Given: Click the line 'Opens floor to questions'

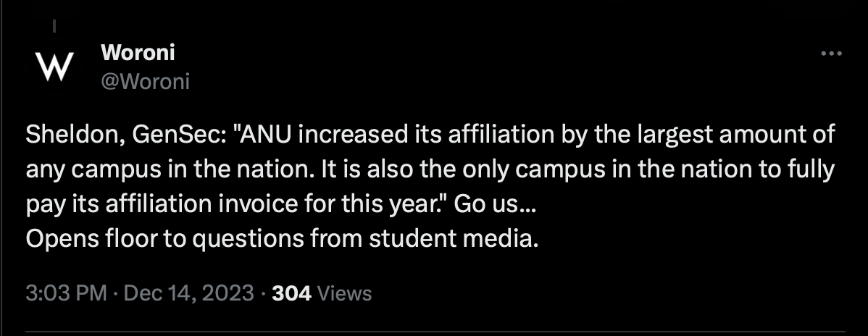Looking at the screenshot, I should tap(282, 240).
